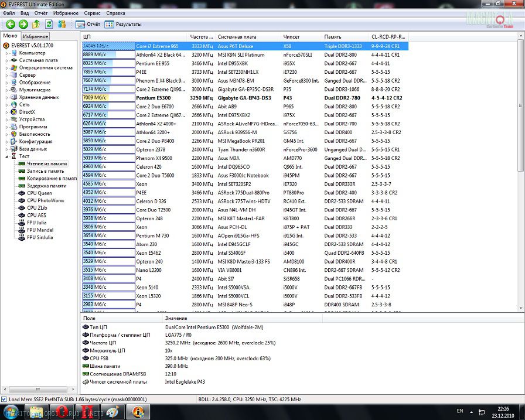Screen dimensions: 525x420
Task: Open the FPU Mandel benchmark
Action: coord(36,230)
